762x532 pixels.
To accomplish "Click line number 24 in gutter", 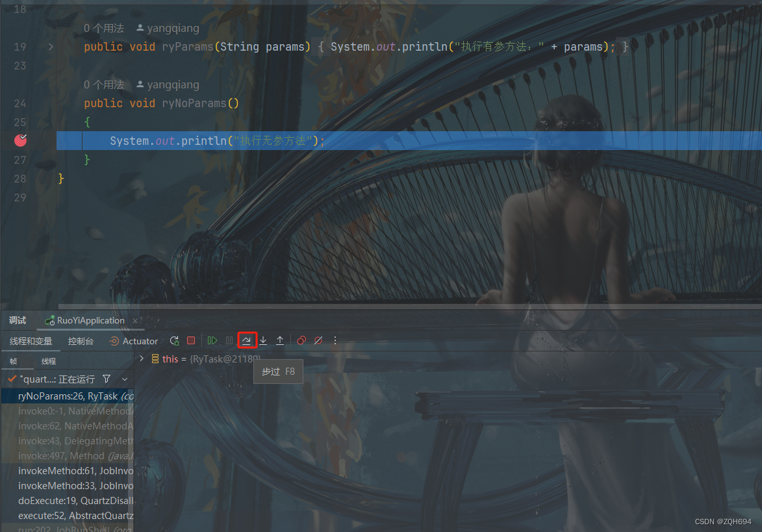I will [x=20, y=103].
